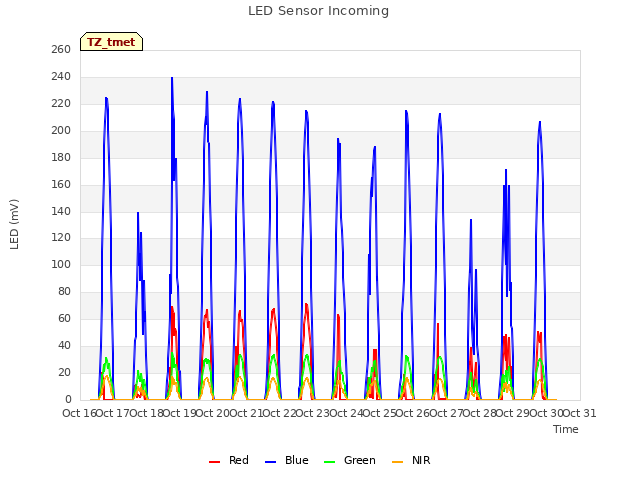The image size is (640, 480).
Task: Toggle the Red series legend entry
Action: point(229,460)
